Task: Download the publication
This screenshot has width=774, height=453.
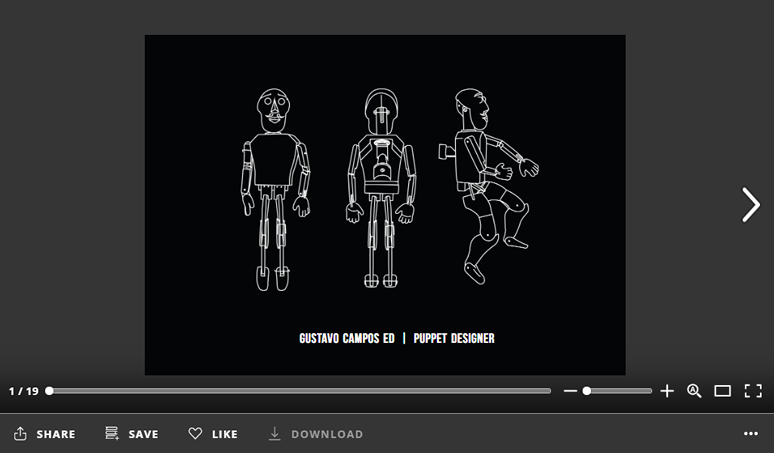Action: coord(315,434)
